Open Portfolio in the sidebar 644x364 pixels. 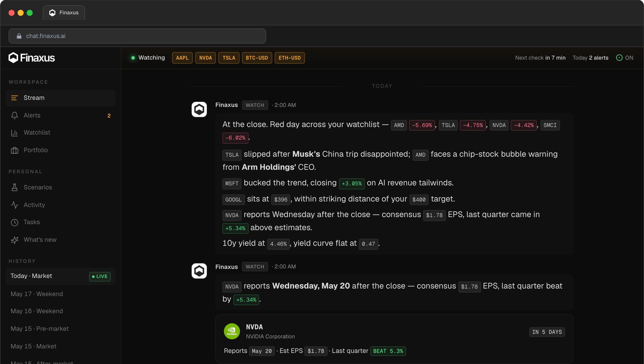(60, 150)
